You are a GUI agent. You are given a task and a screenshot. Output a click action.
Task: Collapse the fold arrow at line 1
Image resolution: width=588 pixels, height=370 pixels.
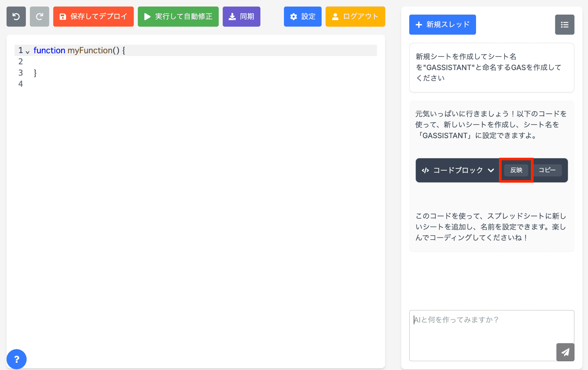click(x=28, y=52)
